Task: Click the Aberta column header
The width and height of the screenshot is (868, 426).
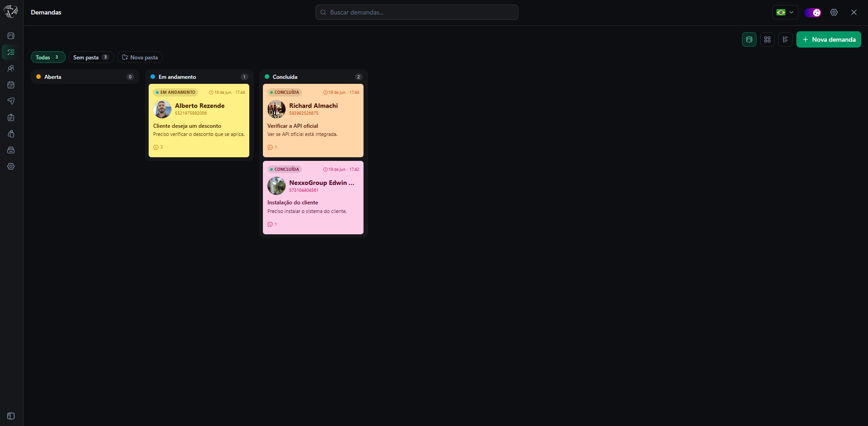Action: point(85,77)
